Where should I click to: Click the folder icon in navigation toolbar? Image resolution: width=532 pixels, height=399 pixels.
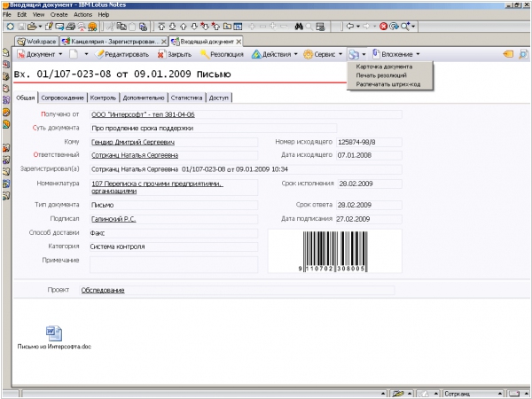point(227,26)
